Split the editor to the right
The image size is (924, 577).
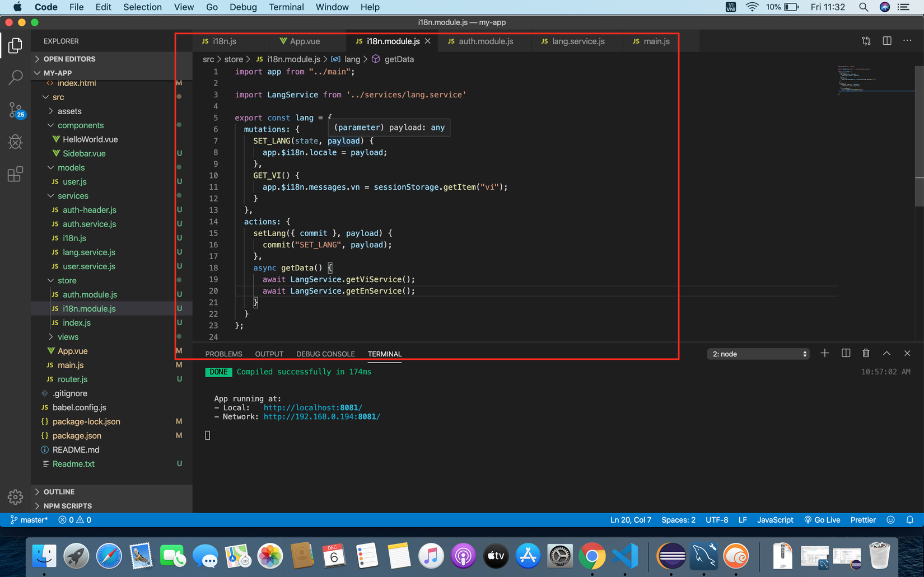[x=886, y=41]
